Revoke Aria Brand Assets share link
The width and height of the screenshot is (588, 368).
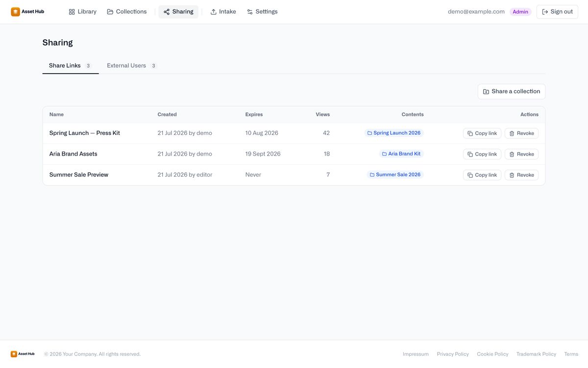tap(521, 154)
